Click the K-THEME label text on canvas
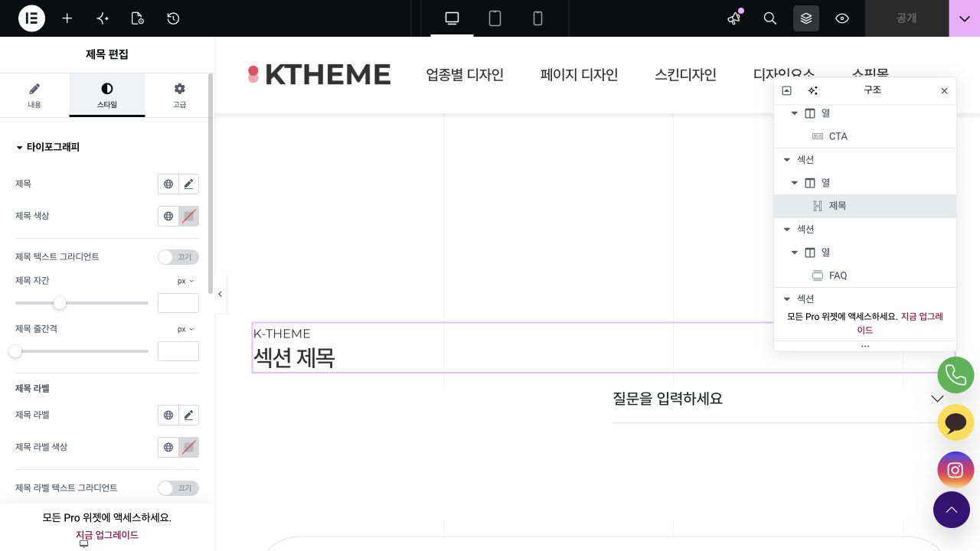 282,334
